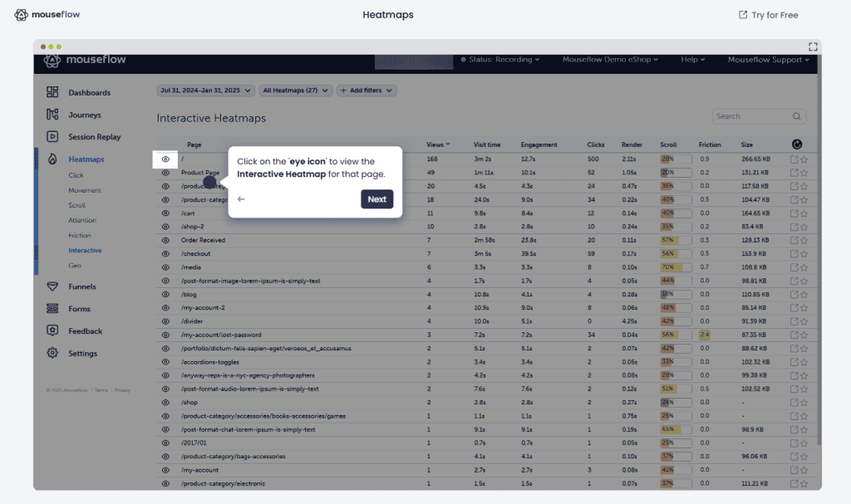
Task: Click back arrow in tooltip
Action: pyautogui.click(x=241, y=199)
